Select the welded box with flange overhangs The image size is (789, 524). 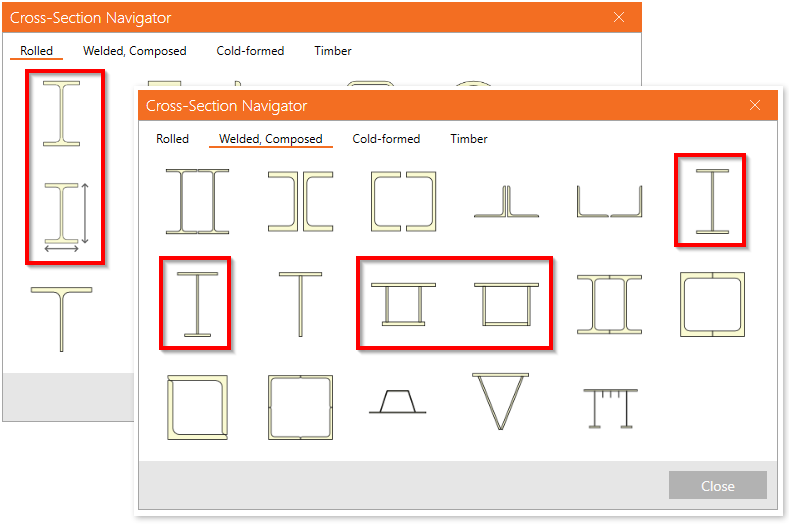tap(404, 304)
